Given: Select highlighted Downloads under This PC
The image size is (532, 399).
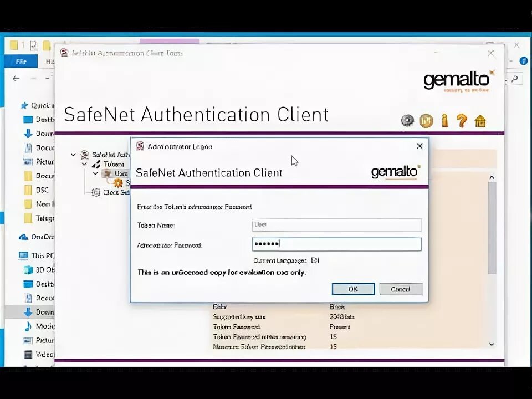Looking at the screenshot, I should [x=29, y=312].
